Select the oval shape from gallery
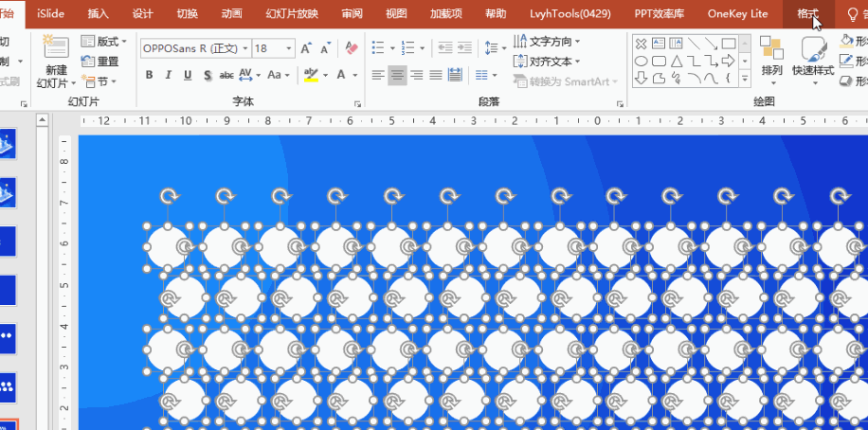This screenshot has width=868, height=430. (641, 61)
